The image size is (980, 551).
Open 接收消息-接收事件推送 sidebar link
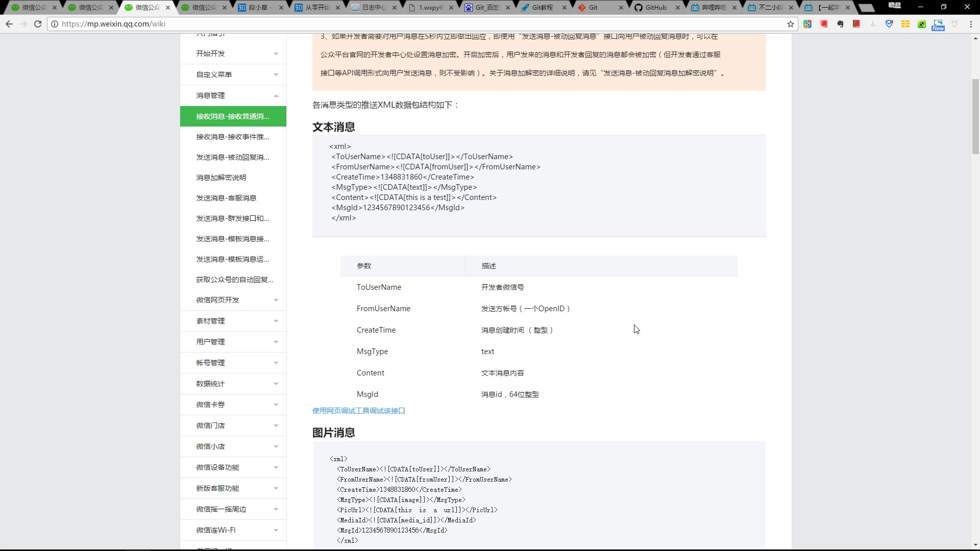(x=233, y=137)
